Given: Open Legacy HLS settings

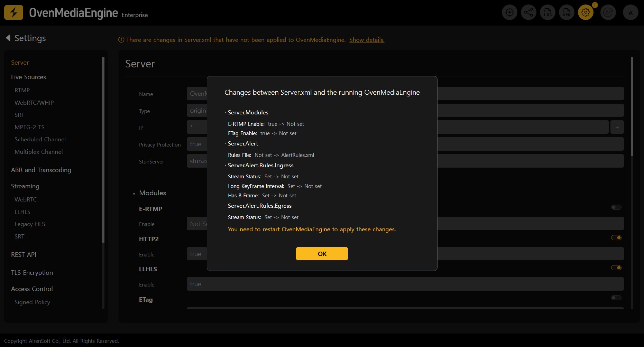Looking at the screenshot, I should point(30,224).
